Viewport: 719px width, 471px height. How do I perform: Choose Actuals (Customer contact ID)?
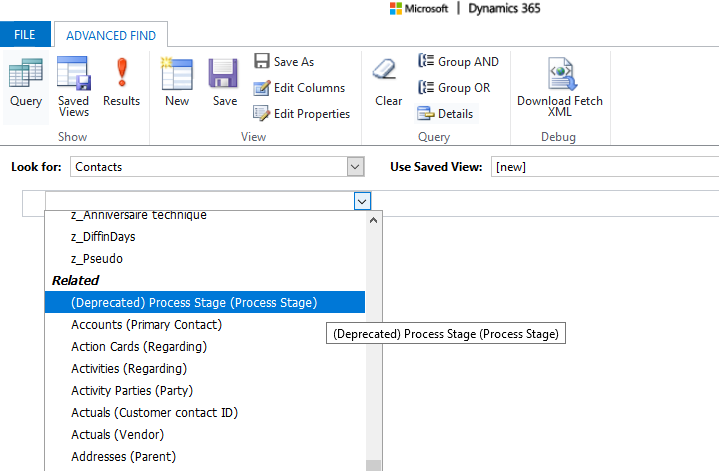point(205,412)
